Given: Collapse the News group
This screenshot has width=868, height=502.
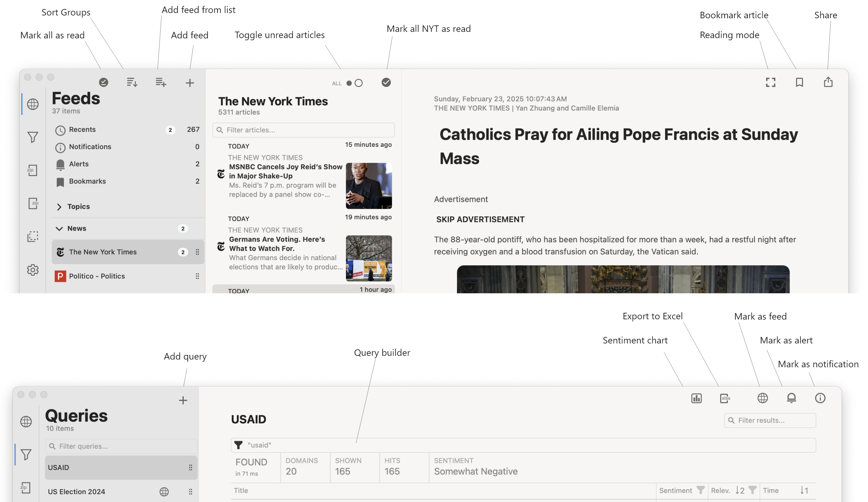Looking at the screenshot, I should [59, 229].
